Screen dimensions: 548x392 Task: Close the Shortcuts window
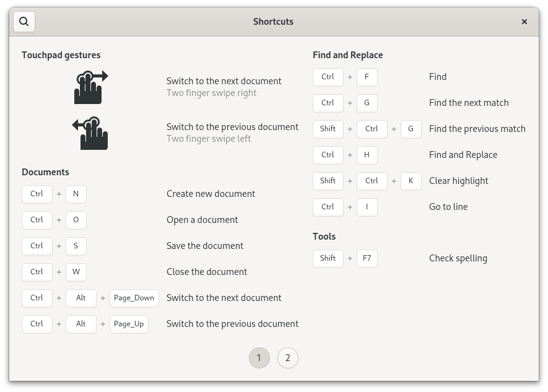click(x=524, y=22)
